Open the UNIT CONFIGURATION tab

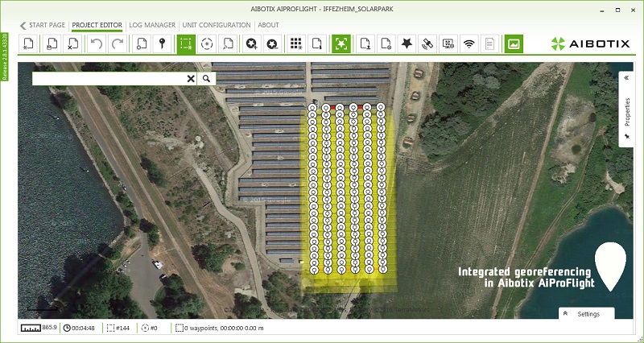[217, 25]
